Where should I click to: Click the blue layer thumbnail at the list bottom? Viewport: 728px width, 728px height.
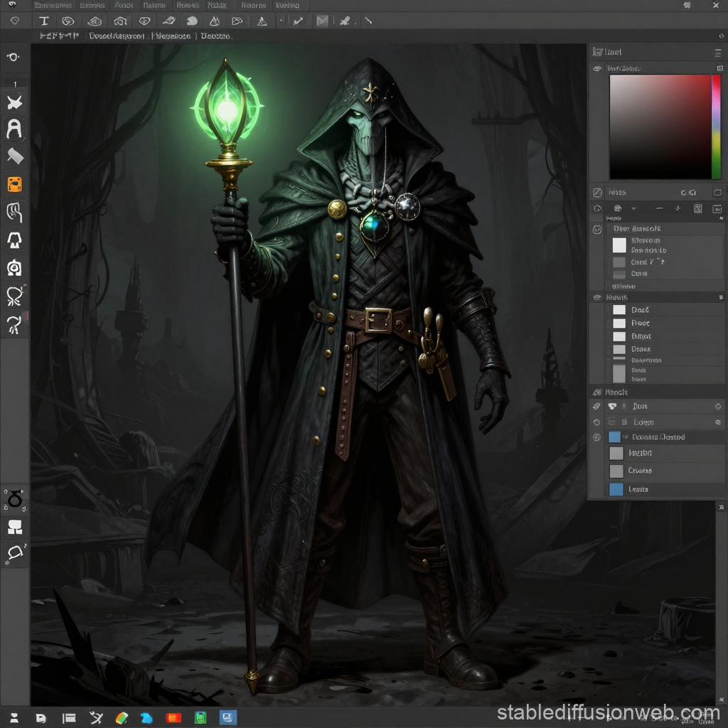[616, 489]
